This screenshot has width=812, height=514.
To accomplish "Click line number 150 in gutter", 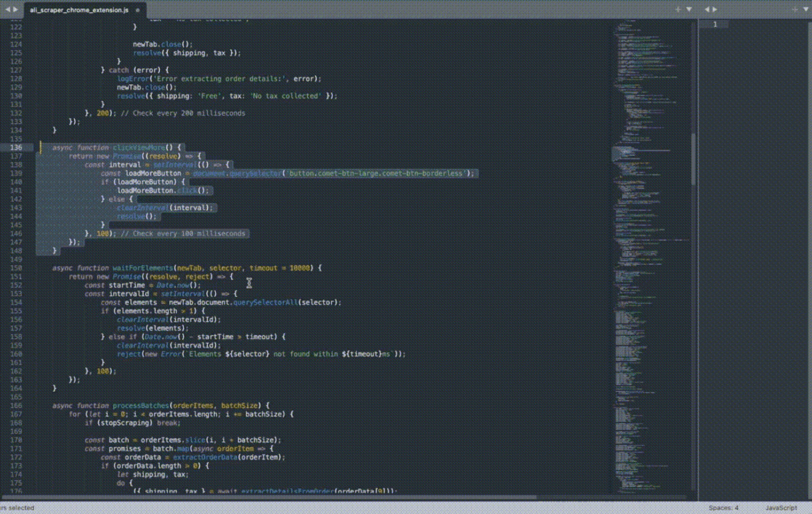I will (15, 268).
